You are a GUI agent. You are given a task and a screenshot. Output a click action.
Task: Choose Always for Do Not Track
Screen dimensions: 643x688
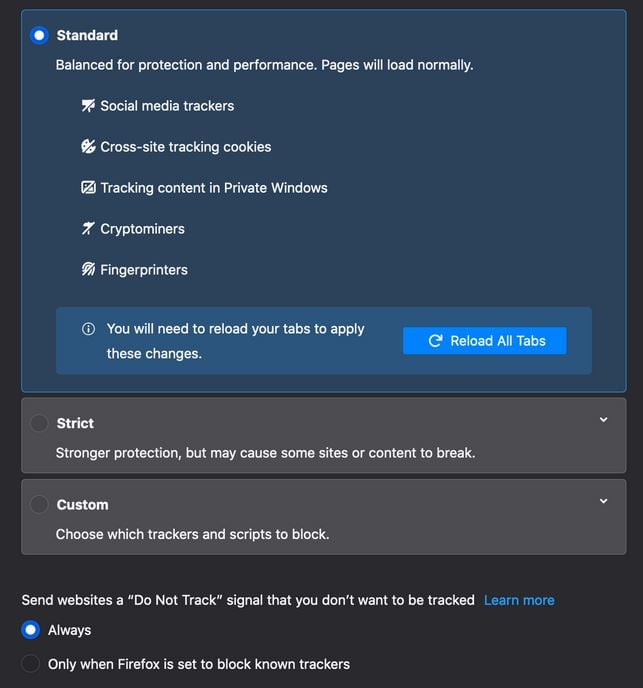pos(31,630)
